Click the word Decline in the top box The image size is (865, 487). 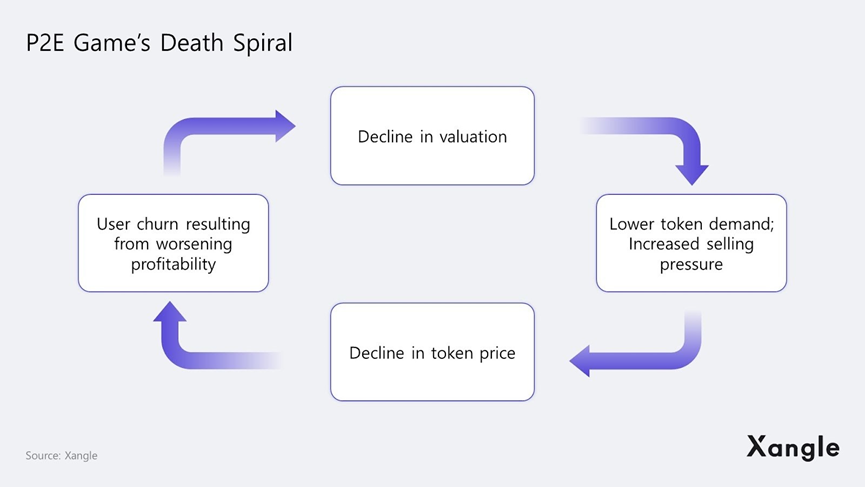click(x=386, y=136)
